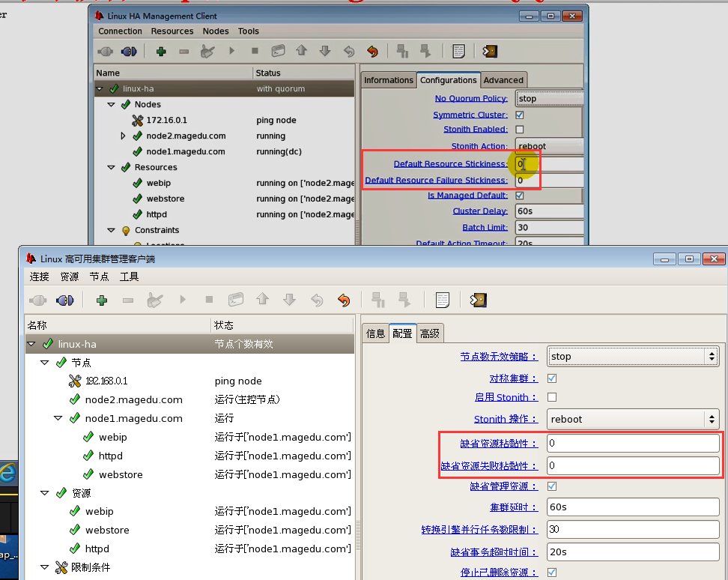Viewport: 728px width, 580px height.
Task: Click Batch Limit input field
Action: pos(549,228)
